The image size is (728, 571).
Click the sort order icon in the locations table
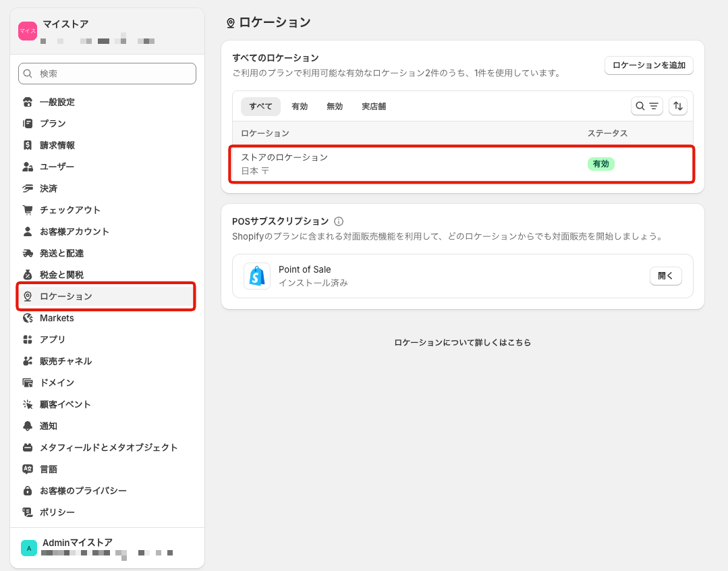click(x=677, y=106)
